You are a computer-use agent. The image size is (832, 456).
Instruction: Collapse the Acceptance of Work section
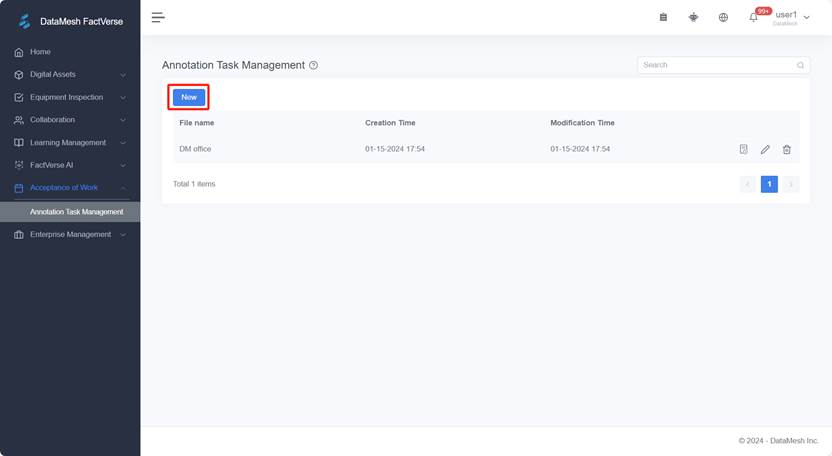tap(70, 188)
